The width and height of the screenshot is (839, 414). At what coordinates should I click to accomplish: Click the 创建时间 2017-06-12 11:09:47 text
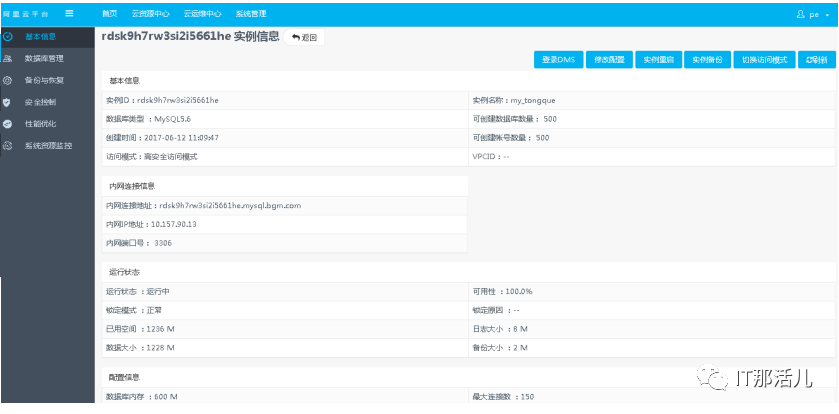coord(163,137)
